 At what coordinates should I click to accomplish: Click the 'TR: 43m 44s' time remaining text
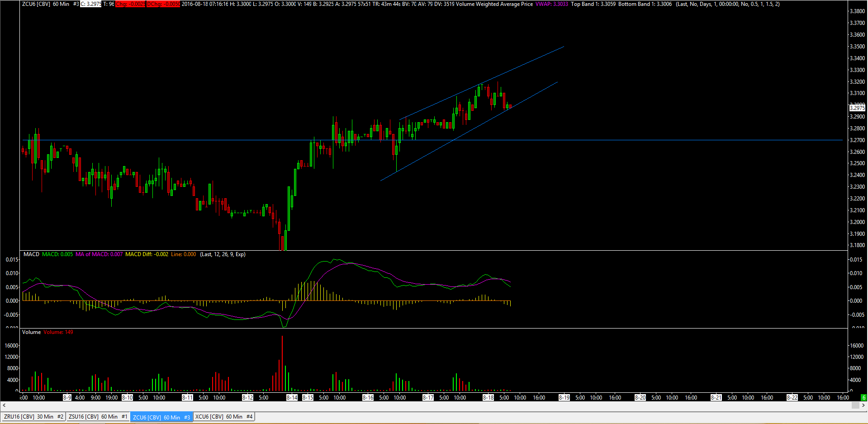point(387,4)
